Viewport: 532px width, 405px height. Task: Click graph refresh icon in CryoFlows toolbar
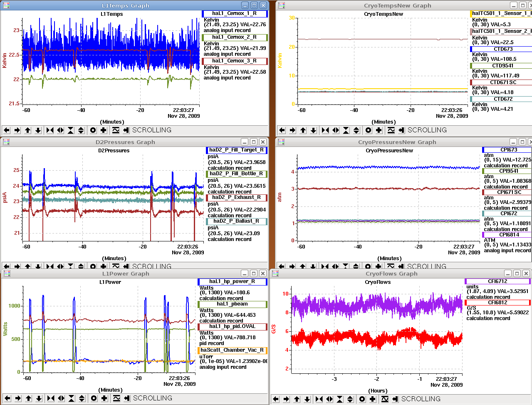(x=385, y=399)
